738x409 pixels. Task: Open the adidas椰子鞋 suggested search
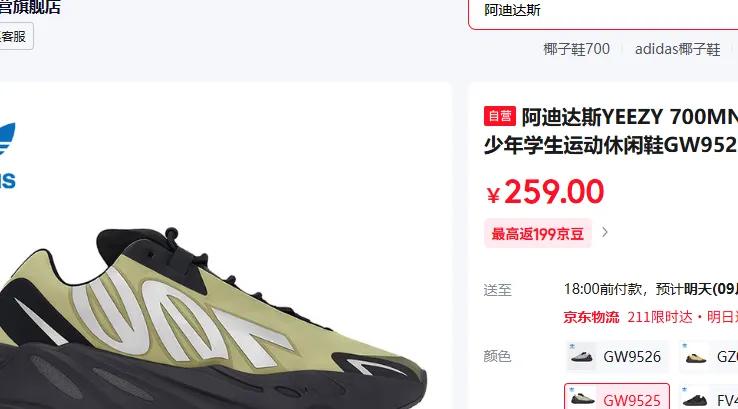click(x=678, y=49)
